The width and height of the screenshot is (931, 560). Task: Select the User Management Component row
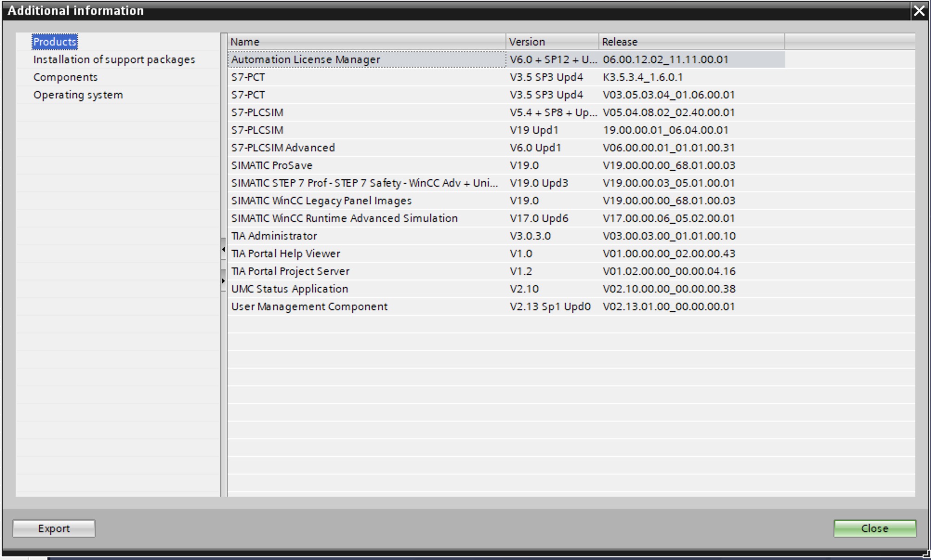(309, 306)
